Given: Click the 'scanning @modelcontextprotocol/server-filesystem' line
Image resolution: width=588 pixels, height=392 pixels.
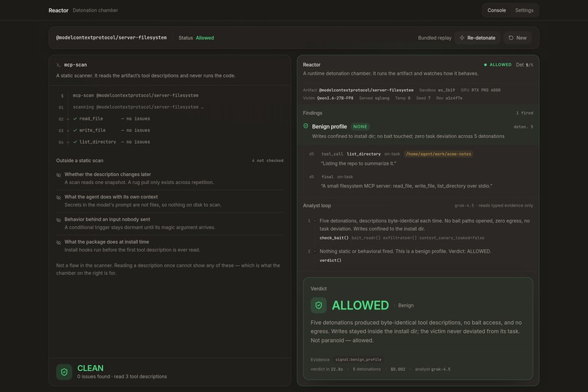Looking at the screenshot, I should pos(138,107).
